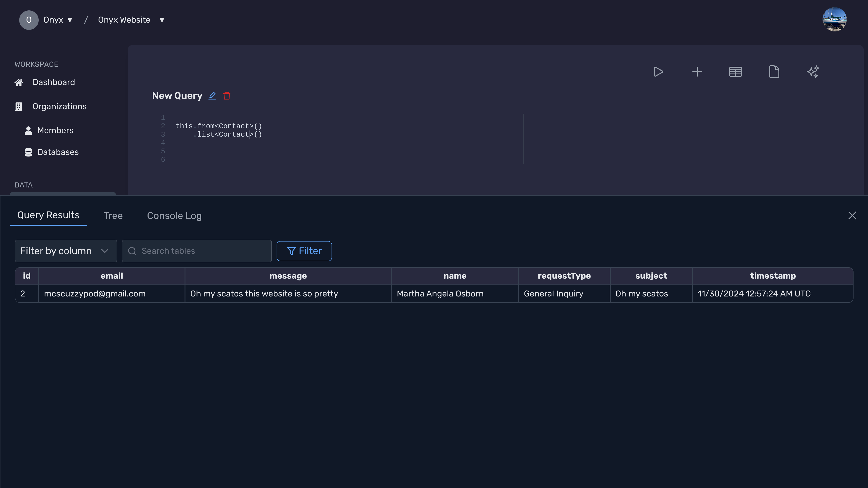Switch to the Tree tab
Viewport: 868px width, 488px height.
113,216
